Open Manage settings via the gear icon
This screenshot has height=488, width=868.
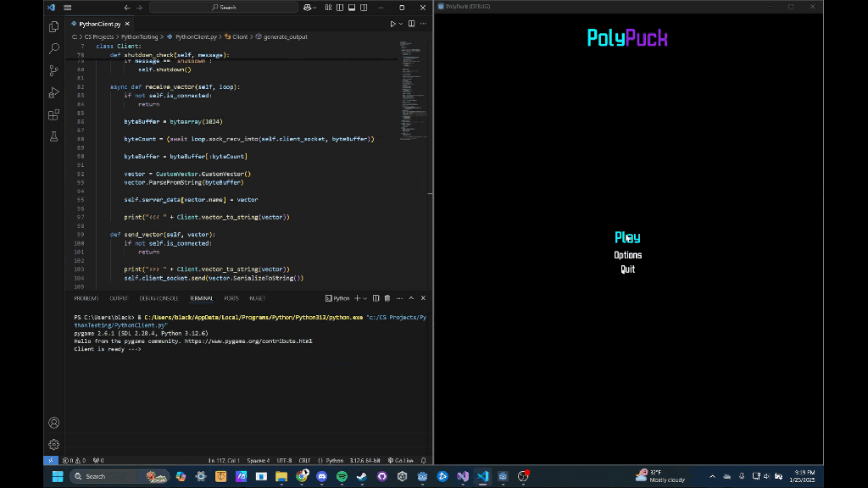click(53, 443)
